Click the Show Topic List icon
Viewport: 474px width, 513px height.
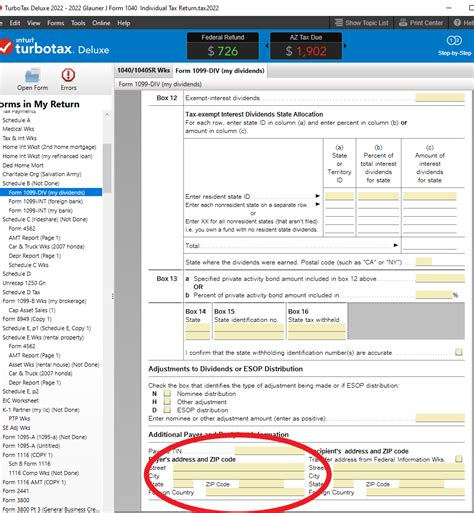point(339,23)
